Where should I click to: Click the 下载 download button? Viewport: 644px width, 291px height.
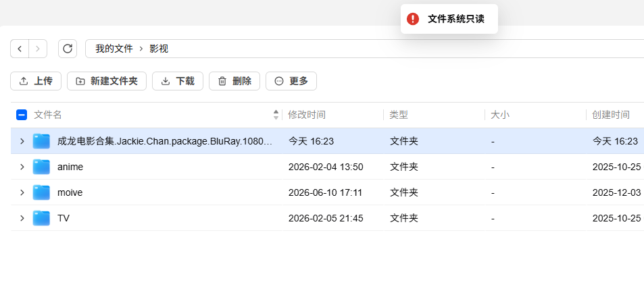click(178, 81)
